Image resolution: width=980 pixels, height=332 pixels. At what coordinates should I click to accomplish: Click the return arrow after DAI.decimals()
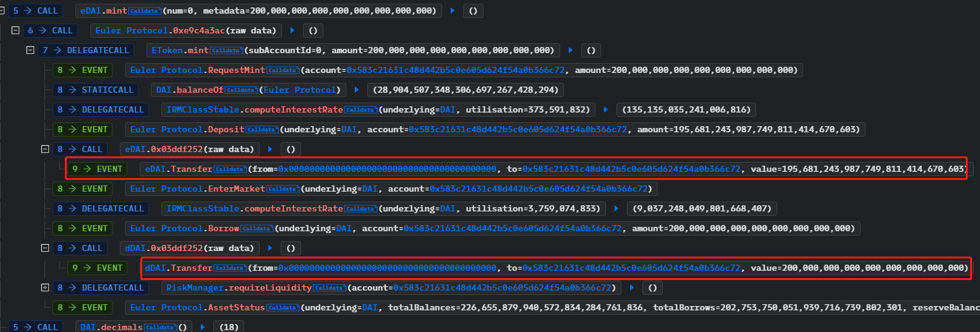pyautogui.click(x=202, y=327)
